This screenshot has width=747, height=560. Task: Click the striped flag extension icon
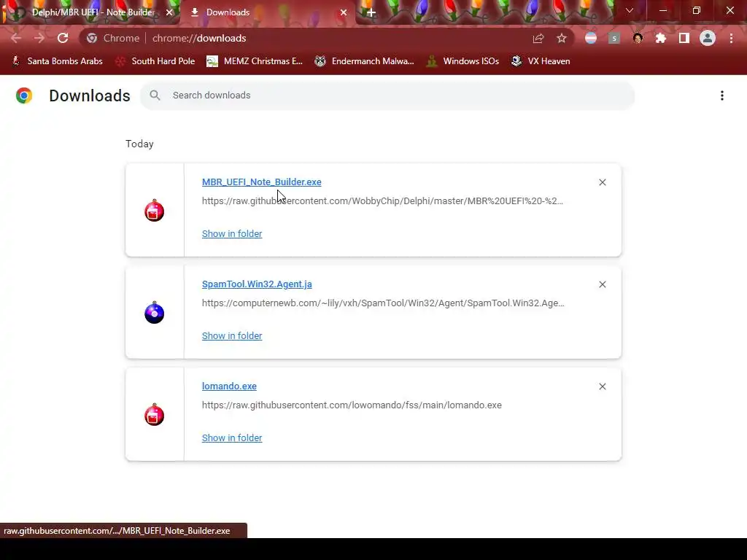[591, 38]
